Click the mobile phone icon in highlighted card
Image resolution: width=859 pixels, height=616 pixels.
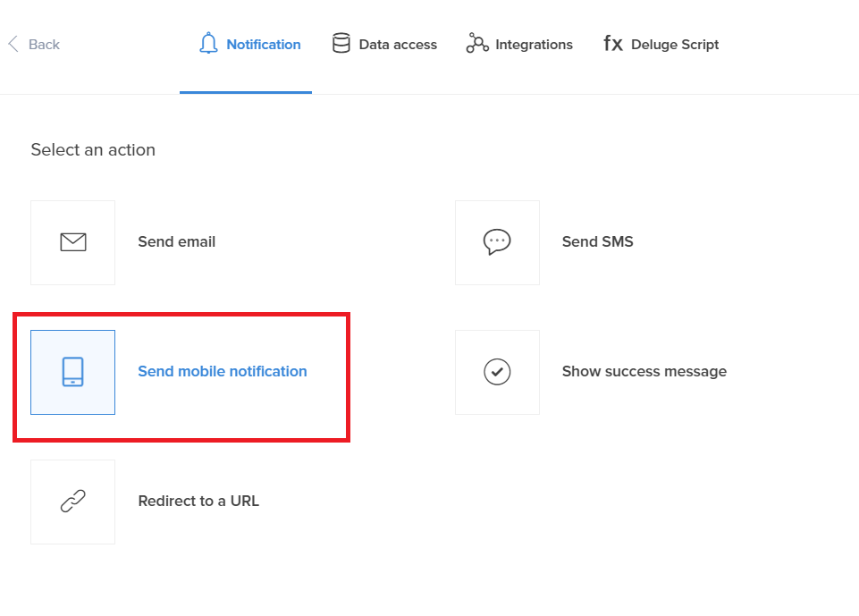(x=72, y=371)
